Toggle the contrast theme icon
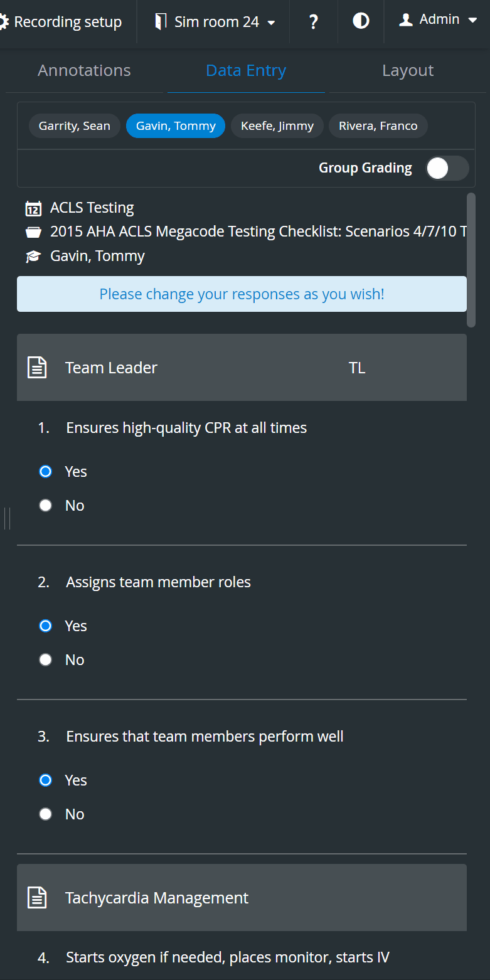 coord(361,22)
